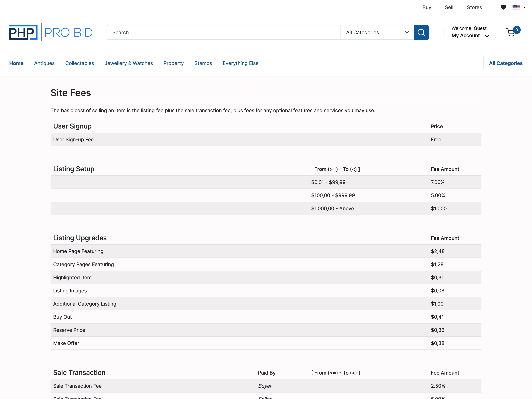Open the language selector dropdown arrow

(524, 7)
